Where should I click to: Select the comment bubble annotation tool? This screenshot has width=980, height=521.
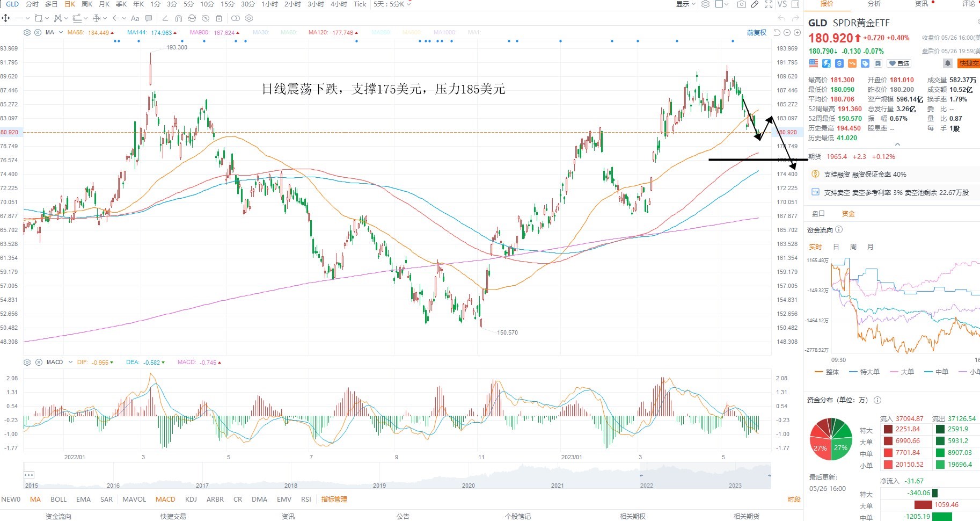click(x=149, y=18)
